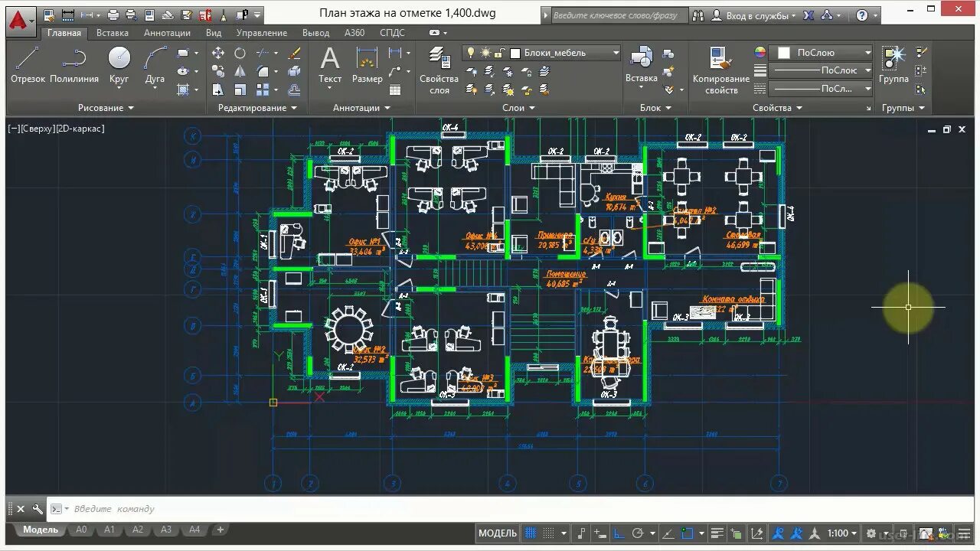Open the A0 layout tab

click(81, 530)
